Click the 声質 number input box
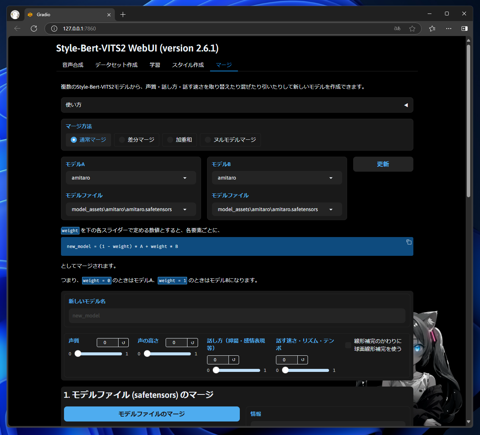480x435 pixels. coord(107,343)
